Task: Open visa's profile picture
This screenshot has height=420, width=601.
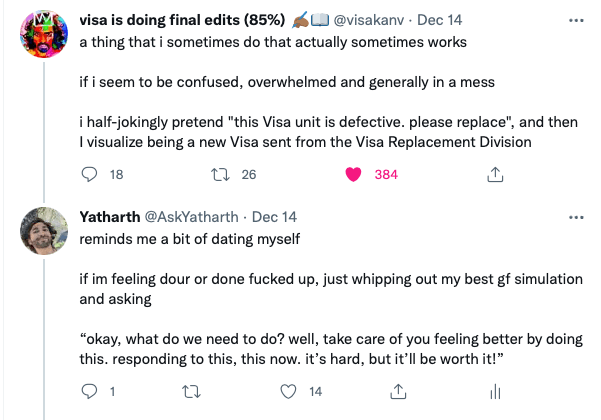Action: [x=43, y=38]
